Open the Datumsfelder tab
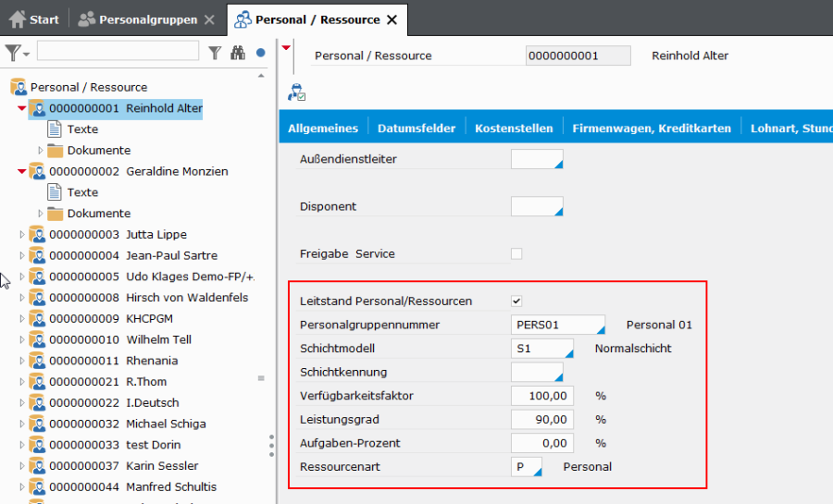This screenshot has width=833, height=504. (x=416, y=128)
